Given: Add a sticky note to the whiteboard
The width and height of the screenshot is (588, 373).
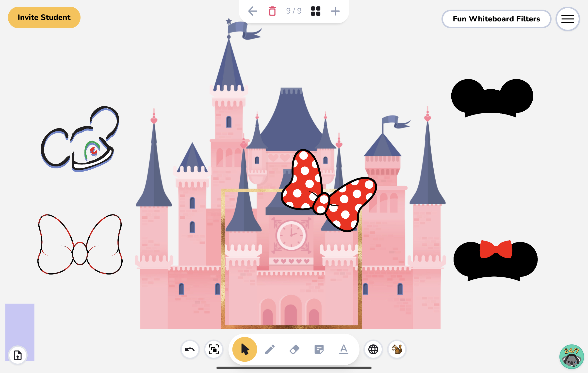Looking at the screenshot, I should pos(319,349).
